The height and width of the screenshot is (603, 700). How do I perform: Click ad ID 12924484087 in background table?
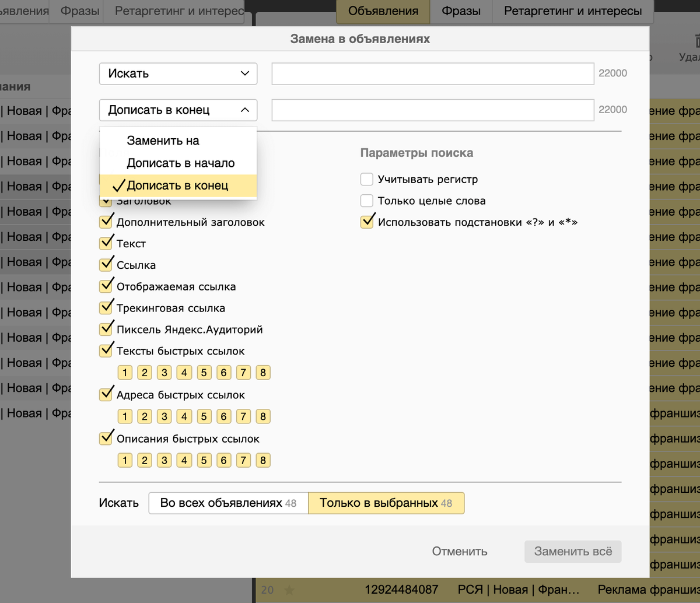pos(401,590)
